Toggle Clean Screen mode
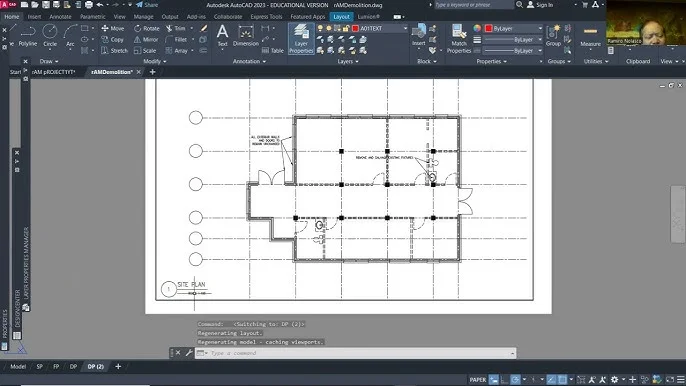The width and height of the screenshot is (686, 386). pos(670,380)
